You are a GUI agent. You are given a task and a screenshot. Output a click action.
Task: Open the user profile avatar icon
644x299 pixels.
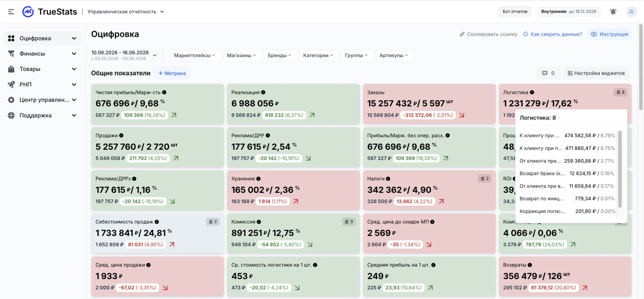pos(631,11)
